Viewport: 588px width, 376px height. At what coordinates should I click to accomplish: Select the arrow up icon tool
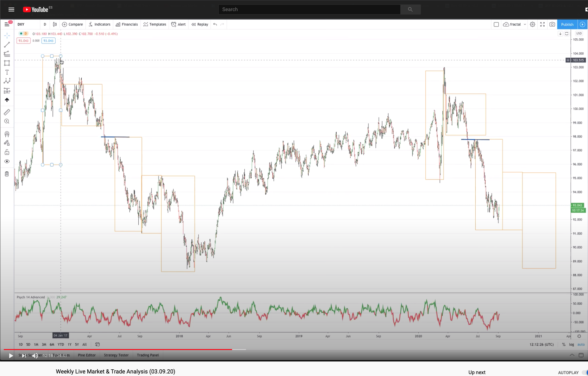point(7,100)
